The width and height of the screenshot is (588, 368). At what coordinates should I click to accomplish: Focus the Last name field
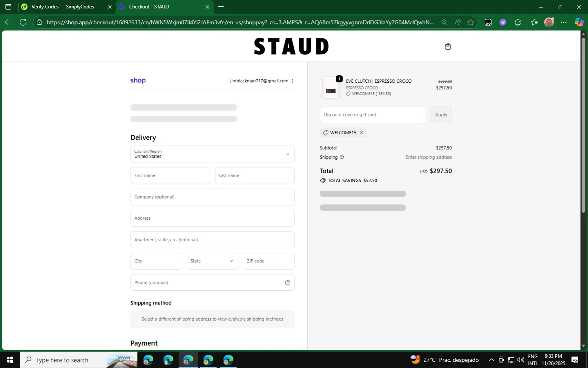click(x=255, y=176)
